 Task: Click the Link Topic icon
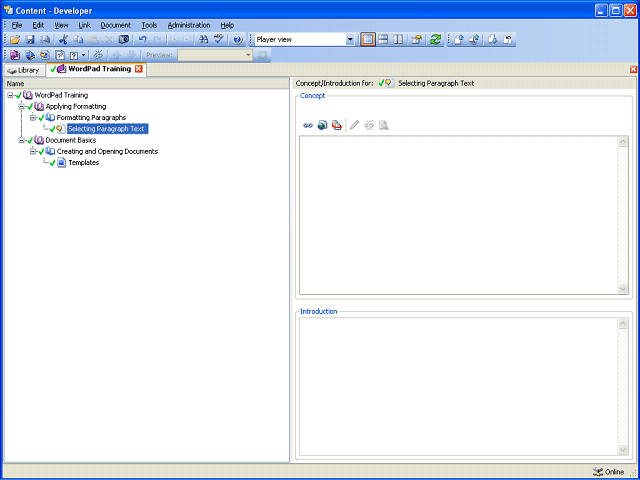point(45,55)
